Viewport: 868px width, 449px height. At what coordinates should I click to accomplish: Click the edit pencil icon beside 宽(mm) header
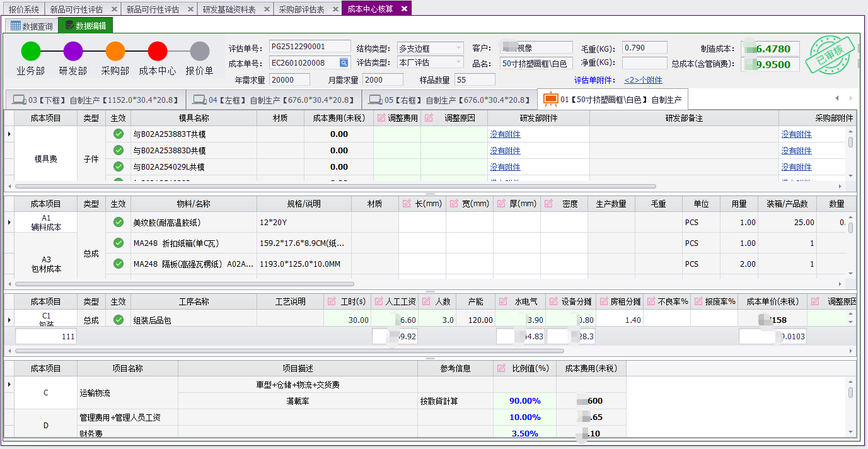(454, 204)
